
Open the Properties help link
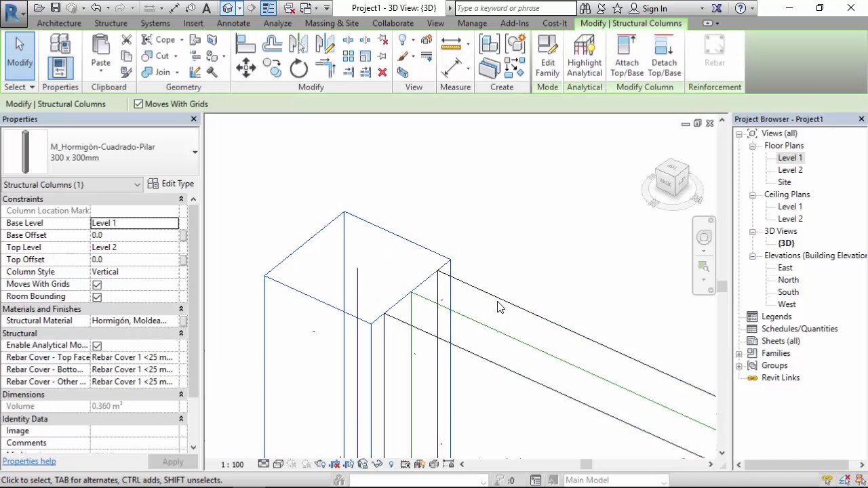point(29,461)
